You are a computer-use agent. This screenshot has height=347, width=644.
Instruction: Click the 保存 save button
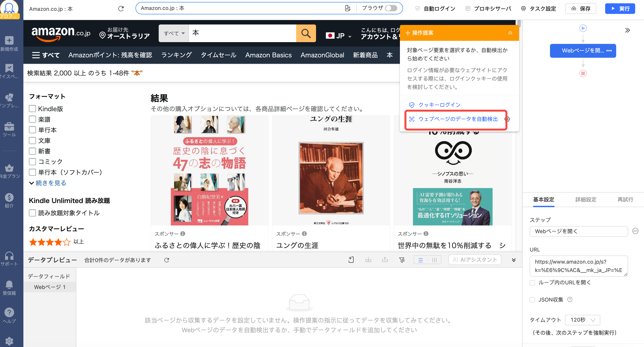point(580,9)
